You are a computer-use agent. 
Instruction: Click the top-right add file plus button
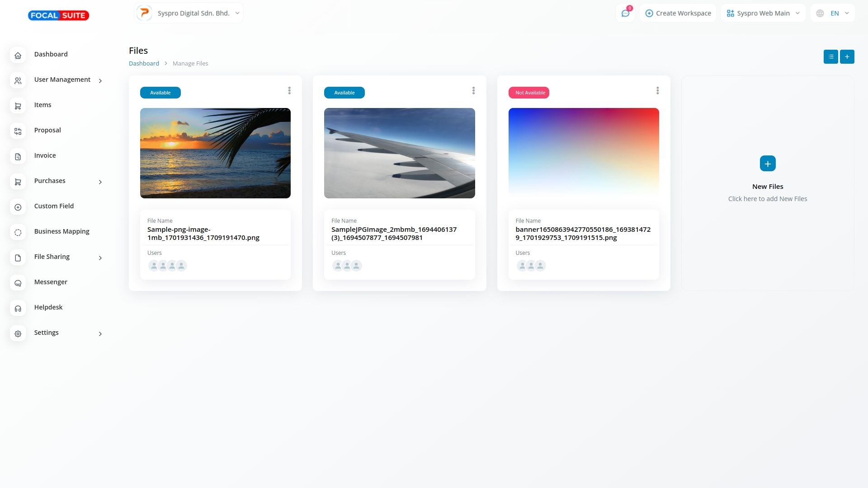(x=847, y=56)
